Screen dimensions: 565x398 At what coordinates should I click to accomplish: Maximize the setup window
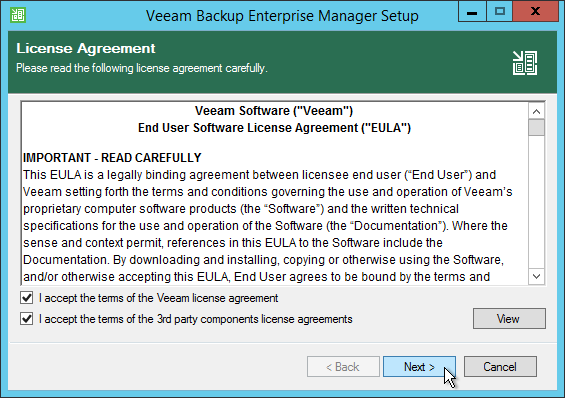499,12
